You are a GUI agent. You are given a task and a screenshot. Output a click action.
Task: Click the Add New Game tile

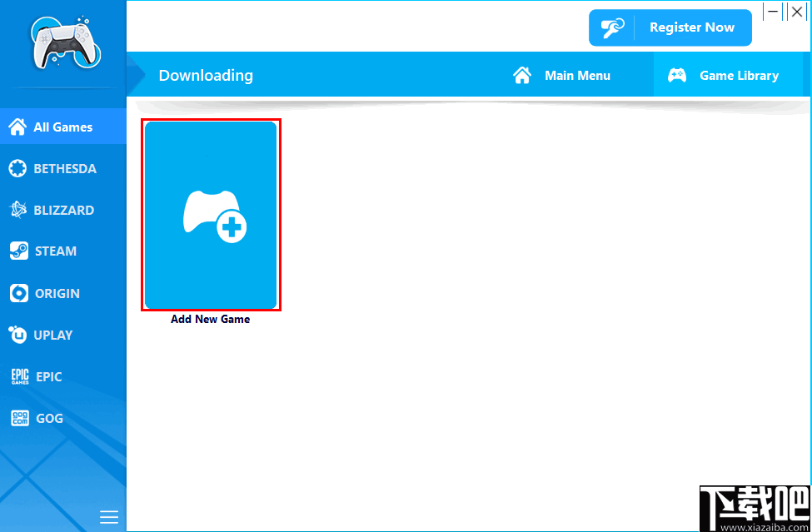pyautogui.click(x=211, y=215)
